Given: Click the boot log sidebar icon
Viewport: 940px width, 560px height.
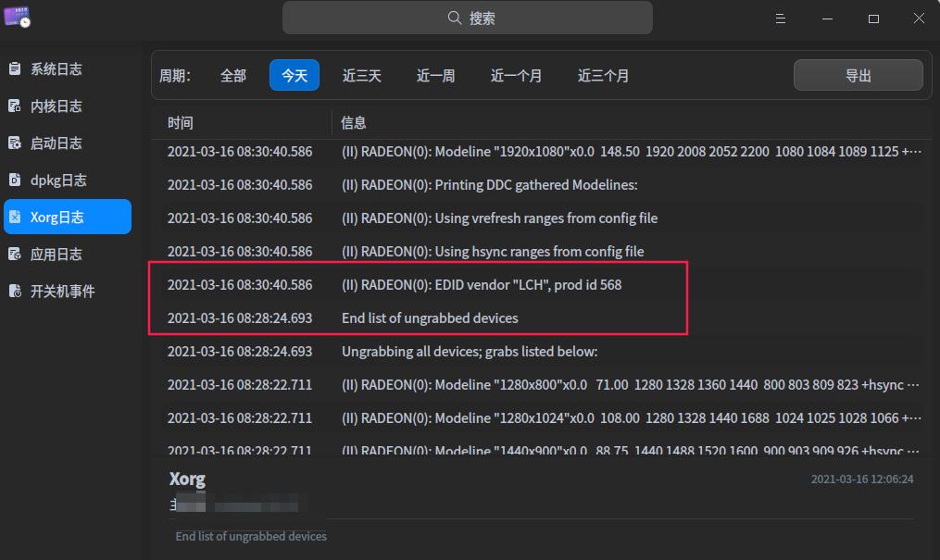Looking at the screenshot, I should pyautogui.click(x=15, y=143).
